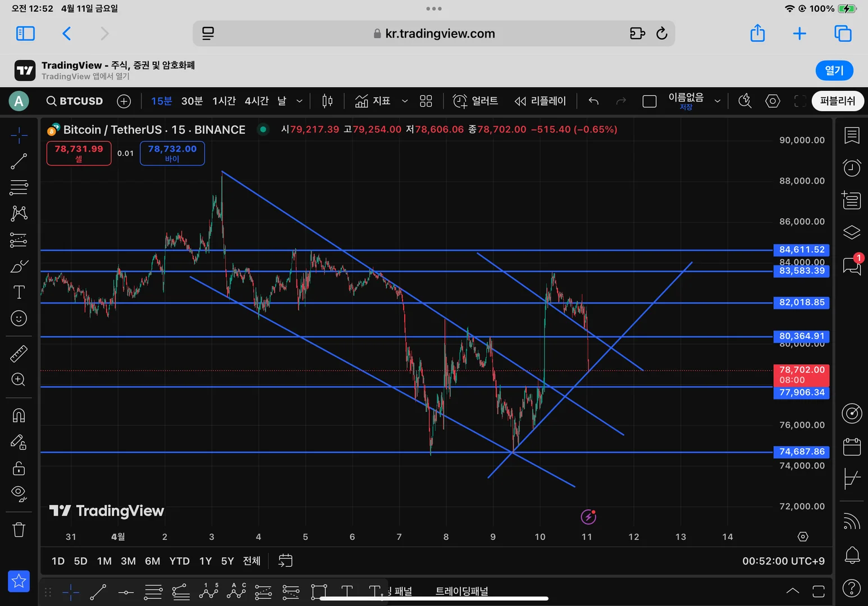Remove drawings with the trash icon
Screen dimensions: 868x606
click(x=19, y=530)
